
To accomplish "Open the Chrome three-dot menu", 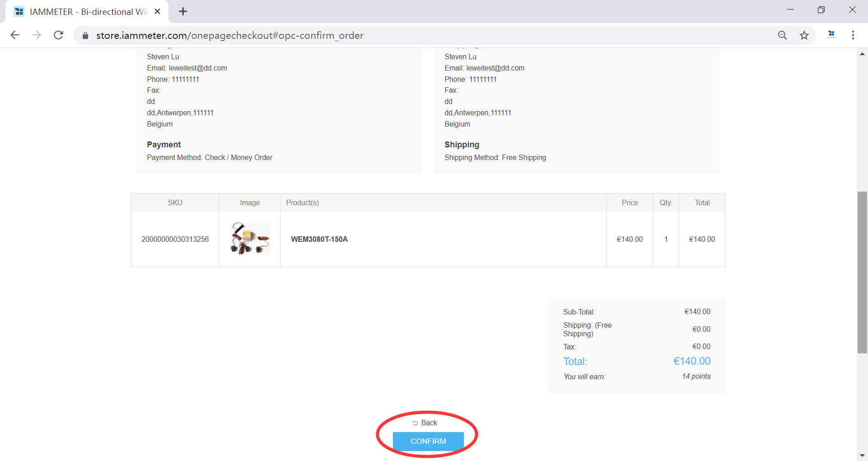I will pos(853,35).
